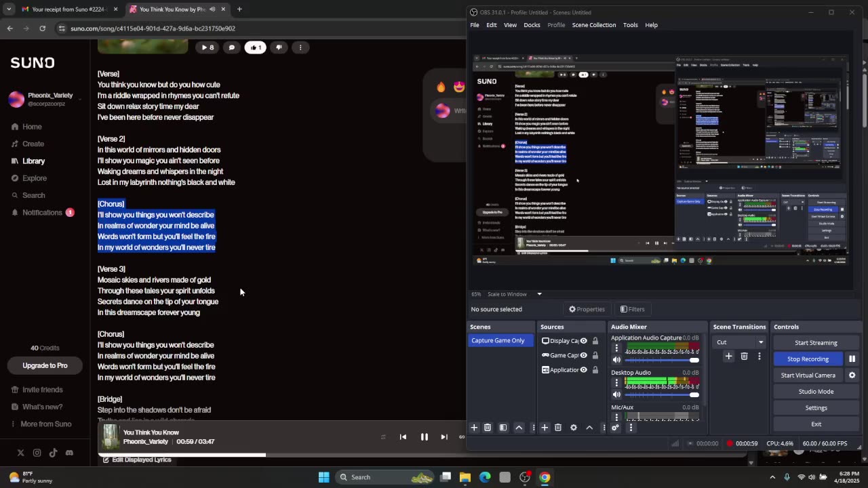Open source properties gear in Sources dock

(x=574, y=428)
